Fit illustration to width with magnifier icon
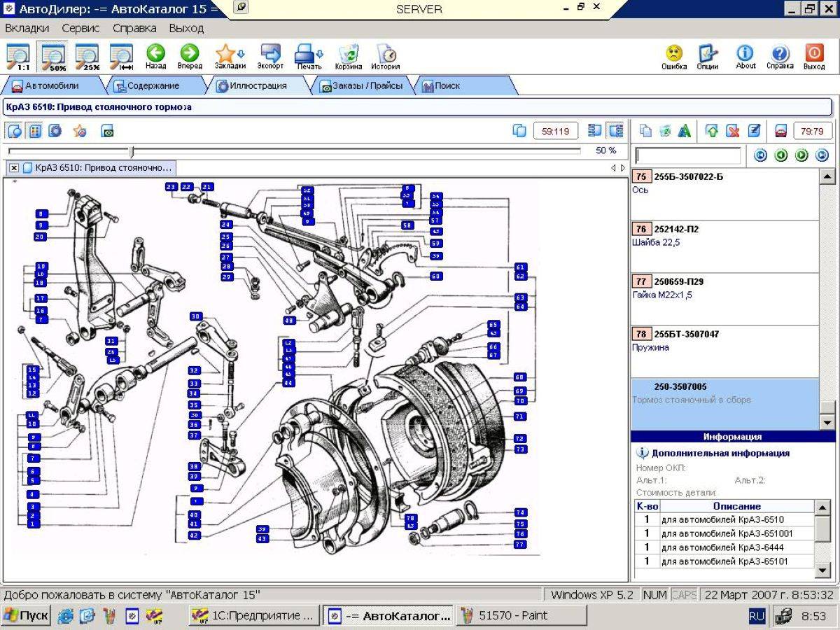 122,57
